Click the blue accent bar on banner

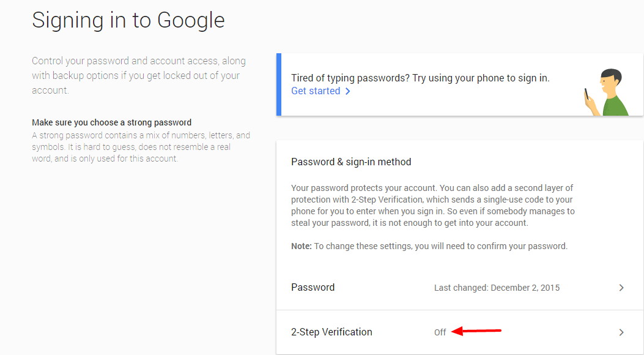click(279, 84)
